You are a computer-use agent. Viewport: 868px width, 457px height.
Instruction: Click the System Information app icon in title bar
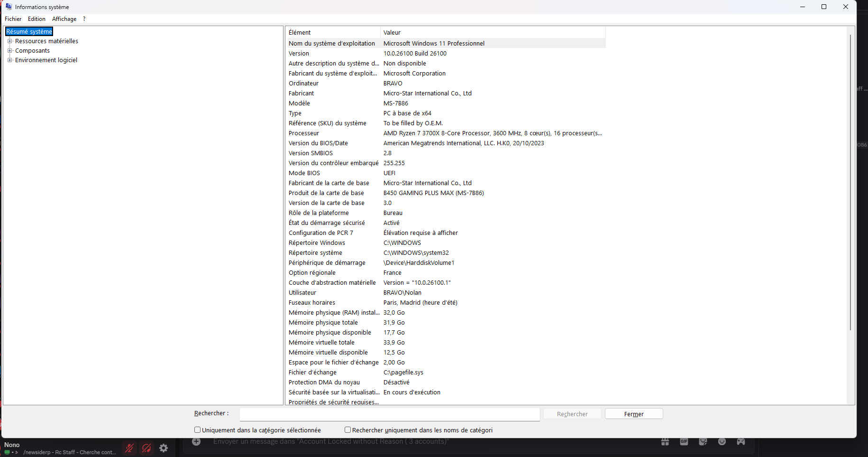(9, 7)
